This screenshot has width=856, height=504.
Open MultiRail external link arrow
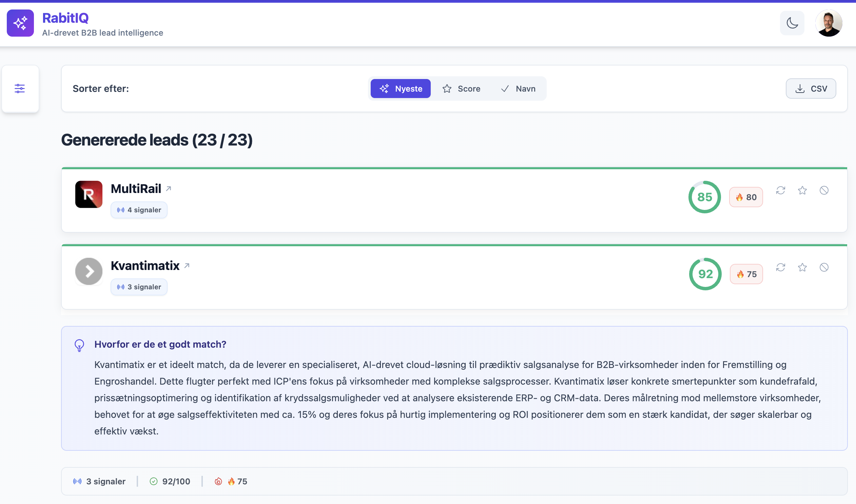point(169,189)
